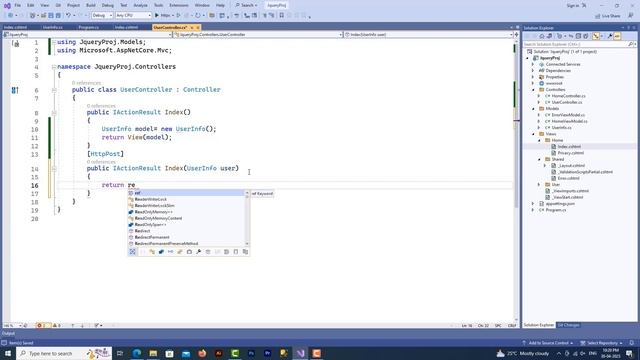This screenshot has height=360, width=640.
Task: Click the Hot Reload icon
Action: tap(198, 16)
